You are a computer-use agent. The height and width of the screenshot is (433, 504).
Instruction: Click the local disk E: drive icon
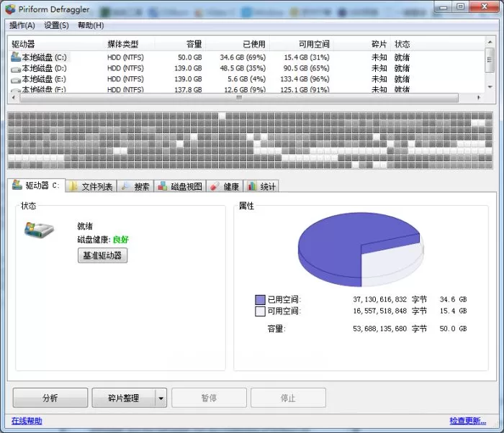click(15, 80)
